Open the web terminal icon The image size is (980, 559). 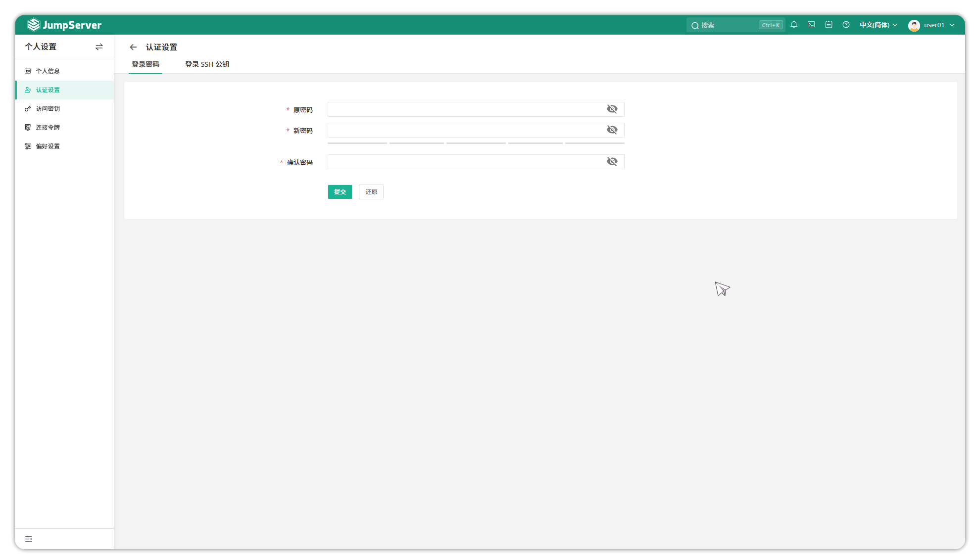811,25
